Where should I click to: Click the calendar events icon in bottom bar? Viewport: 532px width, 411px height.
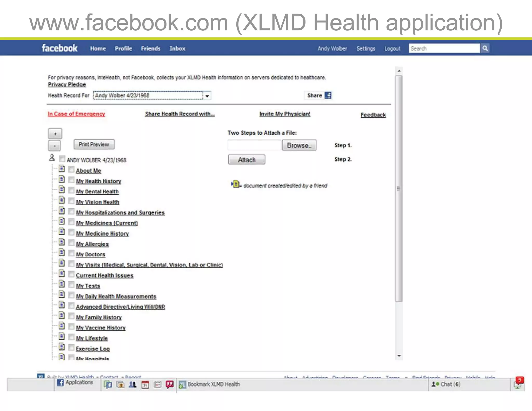click(145, 385)
